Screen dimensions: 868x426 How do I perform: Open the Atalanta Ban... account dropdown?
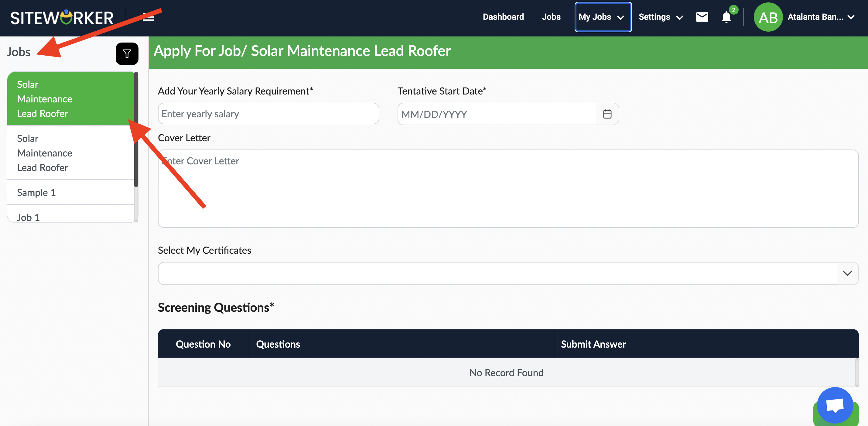(821, 17)
